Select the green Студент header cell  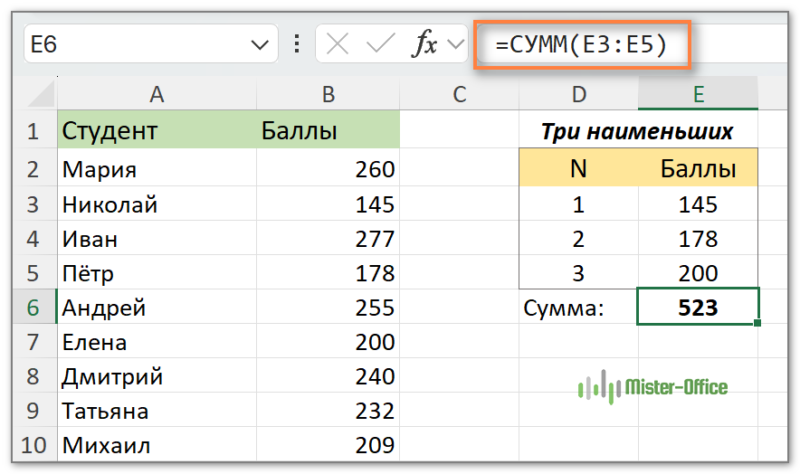156,131
